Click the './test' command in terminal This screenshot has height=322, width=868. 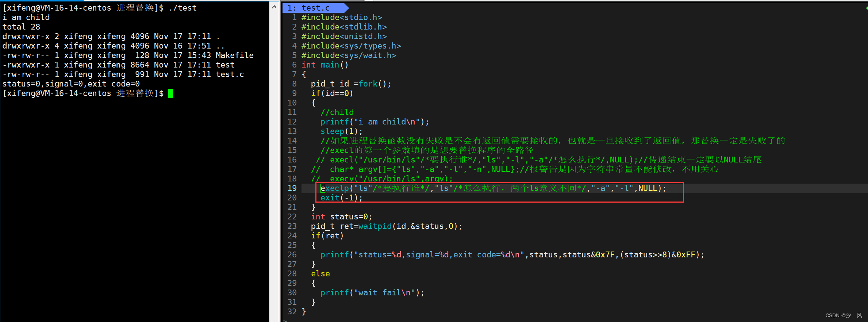click(183, 8)
